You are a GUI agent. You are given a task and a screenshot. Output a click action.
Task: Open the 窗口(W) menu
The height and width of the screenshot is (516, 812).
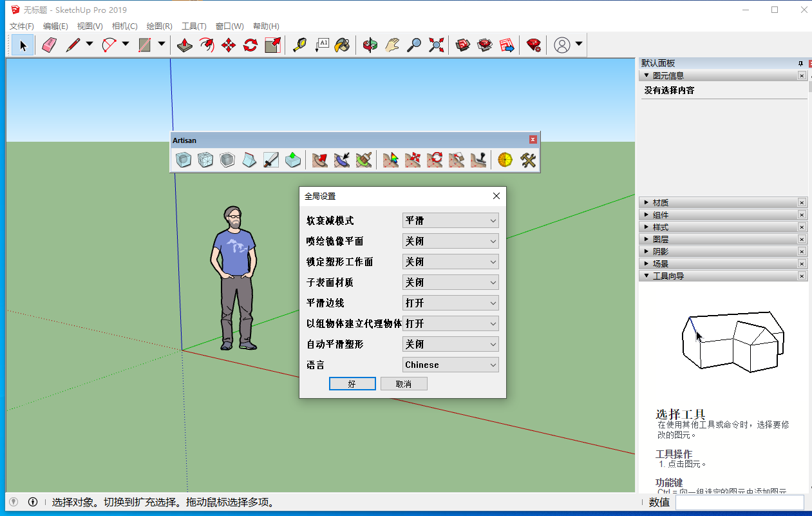tap(229, 26)
